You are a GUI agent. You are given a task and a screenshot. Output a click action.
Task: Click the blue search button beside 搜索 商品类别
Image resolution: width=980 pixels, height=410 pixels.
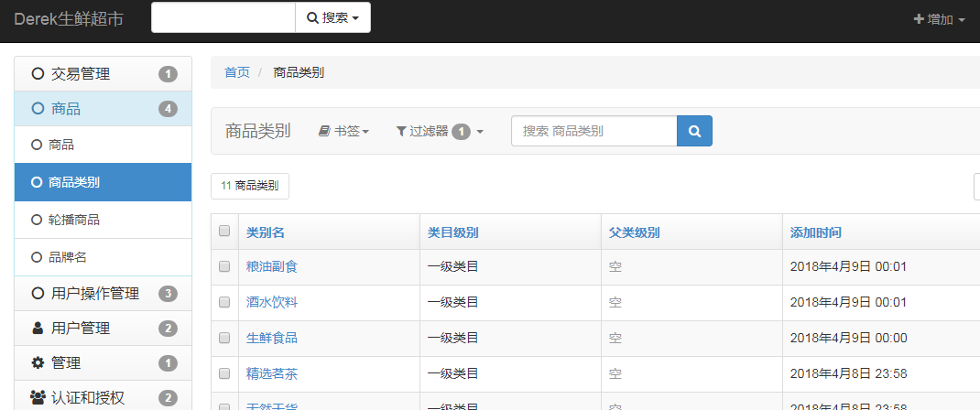pyautogui.click(x=694, y=131)
